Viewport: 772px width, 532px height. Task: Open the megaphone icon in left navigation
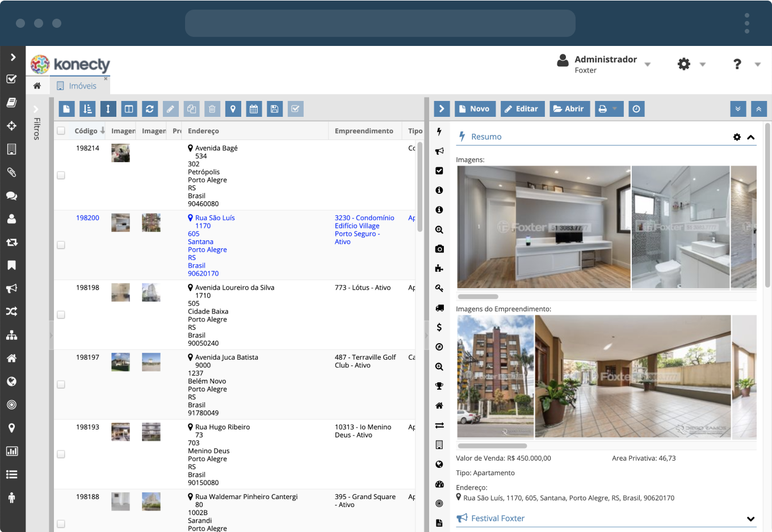click(x=11, y=289)
